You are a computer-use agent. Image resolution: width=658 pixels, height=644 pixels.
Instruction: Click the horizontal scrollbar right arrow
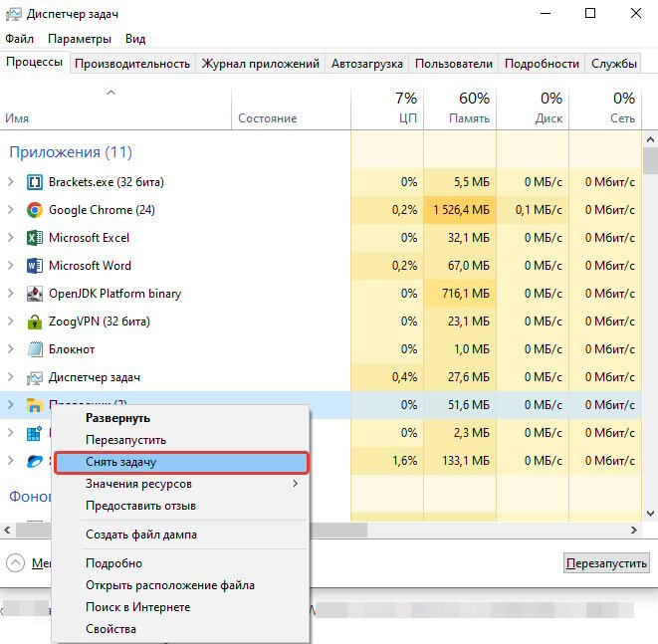(x=634, y=531)
